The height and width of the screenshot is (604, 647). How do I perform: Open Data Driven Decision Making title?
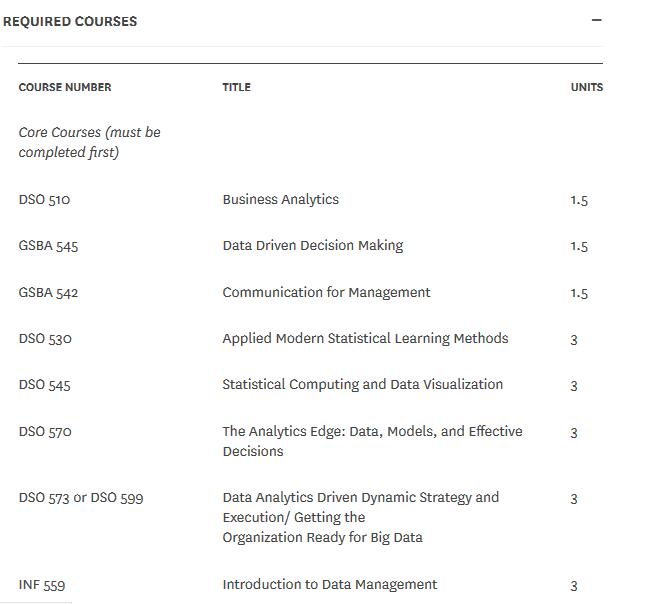[312, 245]
